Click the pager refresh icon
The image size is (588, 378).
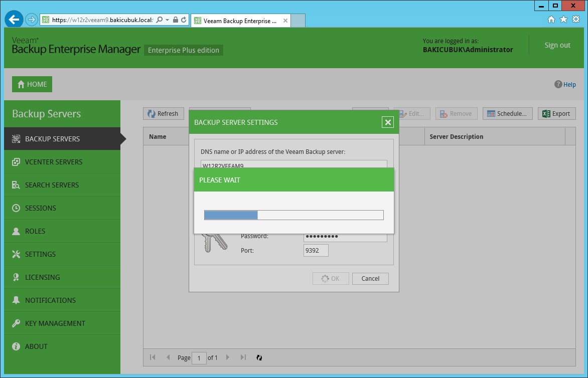259,358
